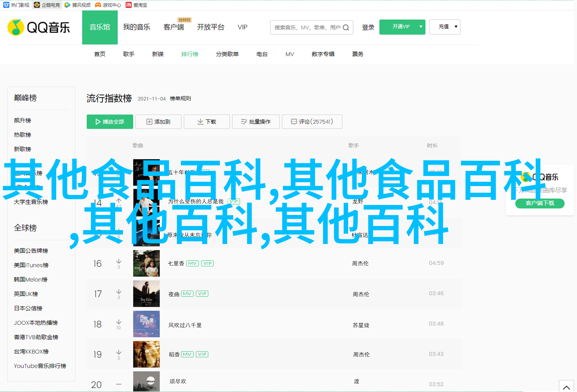
Task: Click MV badge next to 夜曲
Action: click(x=187, y=294)
